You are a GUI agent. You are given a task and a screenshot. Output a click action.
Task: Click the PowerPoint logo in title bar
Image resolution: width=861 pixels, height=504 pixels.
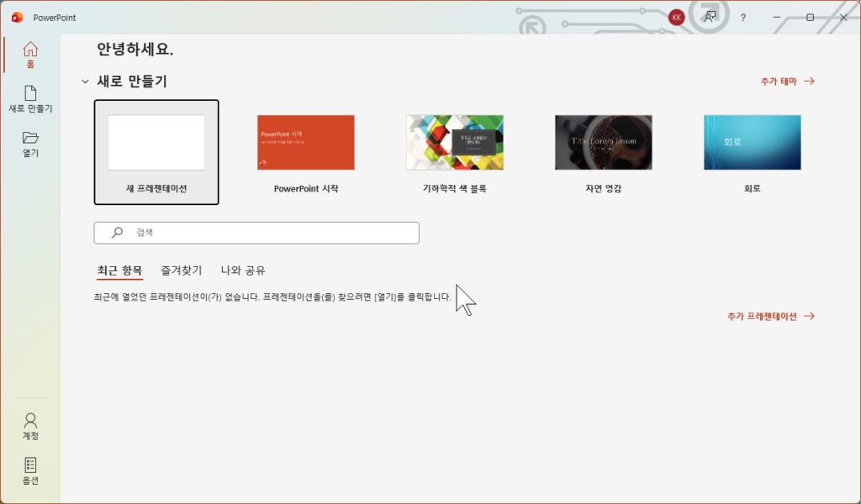17,17
